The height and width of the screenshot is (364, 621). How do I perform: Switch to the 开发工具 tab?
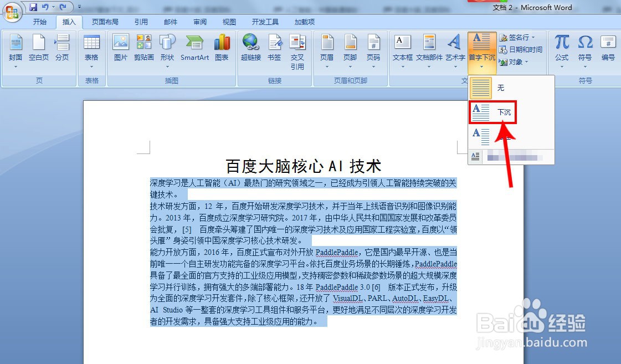(265, 22)
